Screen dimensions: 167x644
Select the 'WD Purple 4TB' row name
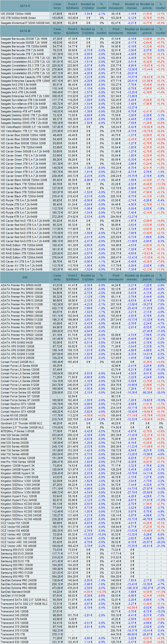[x=19, y=213]
